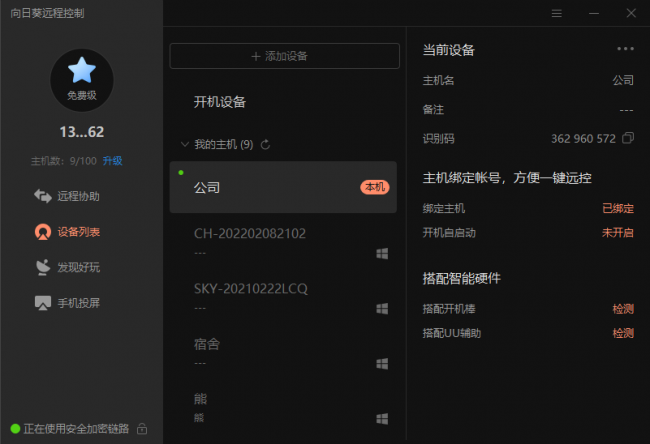Copy the 识别码 362 960 572
Image resolution: width=650 pixels, height=444 pixels.
pyautogui.click(x=628, y=138)
